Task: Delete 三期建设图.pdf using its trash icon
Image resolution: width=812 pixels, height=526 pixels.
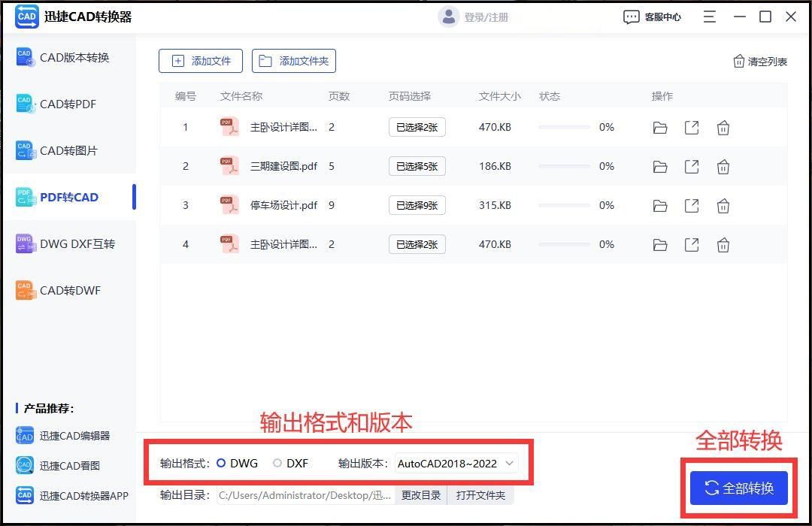Action: (723, 166)
